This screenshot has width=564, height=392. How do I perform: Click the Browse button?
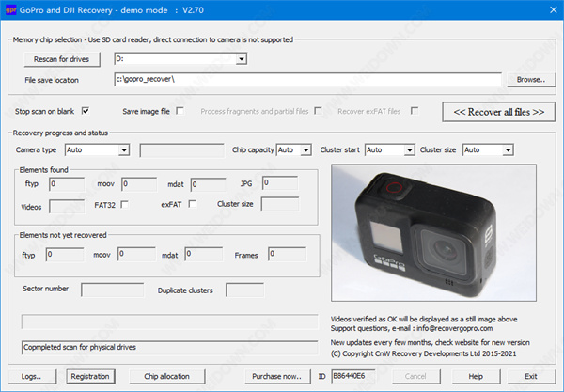coord(531,80)
